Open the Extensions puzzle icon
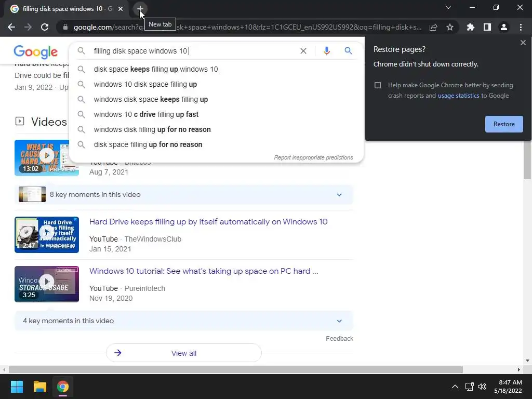Screen dimensions: 532x399 pos(471,27)
